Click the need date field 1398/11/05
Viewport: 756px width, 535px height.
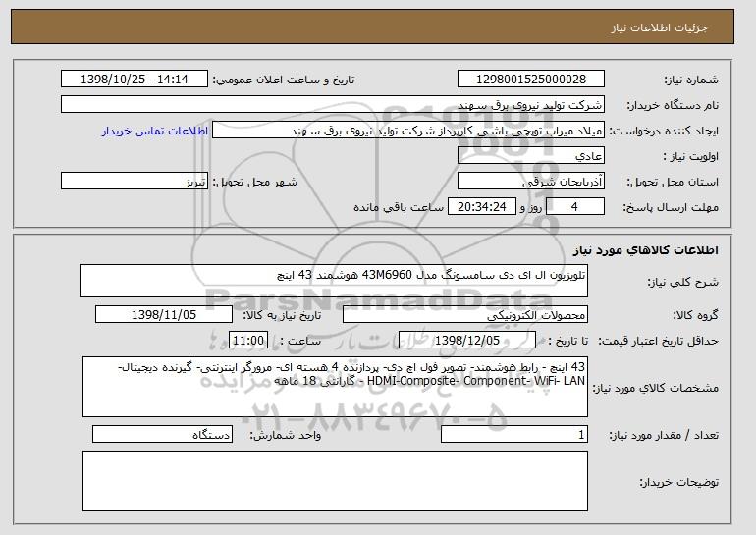pos(164,315)
